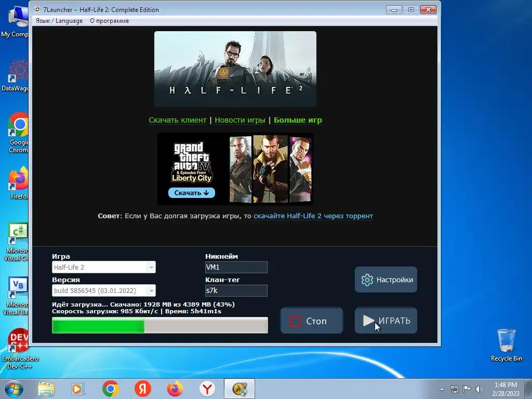Open Google Chrome from the taskbar
Screen dimensions: 532x399
[x=110, y=389]
